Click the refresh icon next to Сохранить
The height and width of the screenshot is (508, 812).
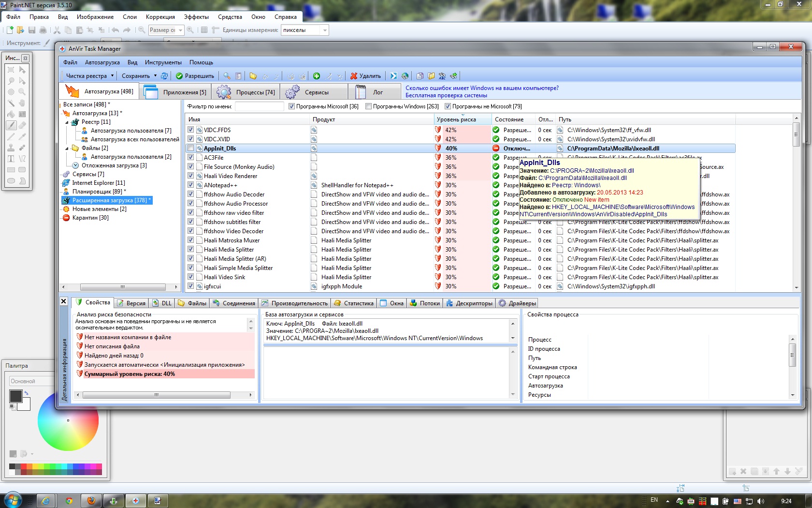pyautogui.click(x=164, y=76)
